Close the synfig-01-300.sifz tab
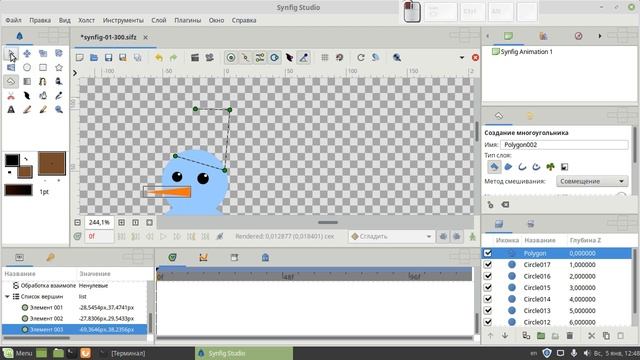The width and height of the screenshot is (640, 360). 145,37
